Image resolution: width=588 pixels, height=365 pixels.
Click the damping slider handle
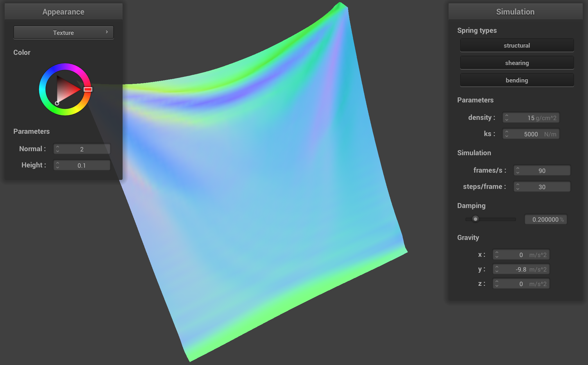[x=475, y=219]
